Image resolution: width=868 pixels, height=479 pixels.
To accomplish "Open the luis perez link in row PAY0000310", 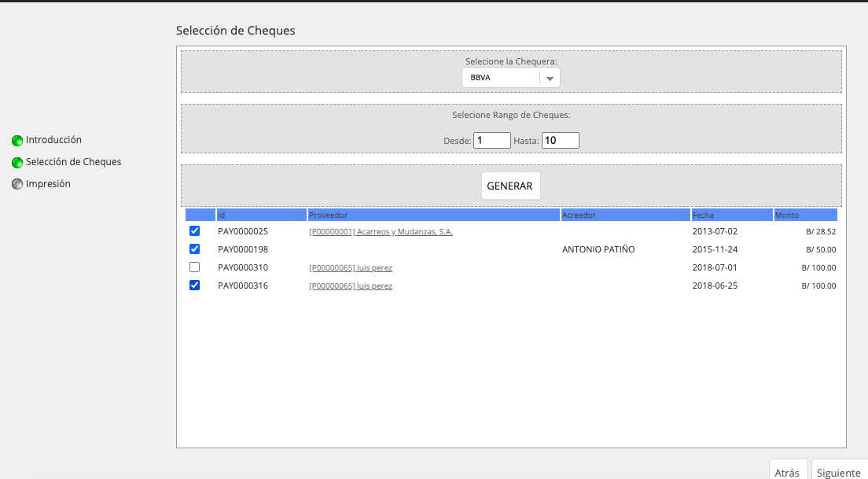I will point(351,268).
